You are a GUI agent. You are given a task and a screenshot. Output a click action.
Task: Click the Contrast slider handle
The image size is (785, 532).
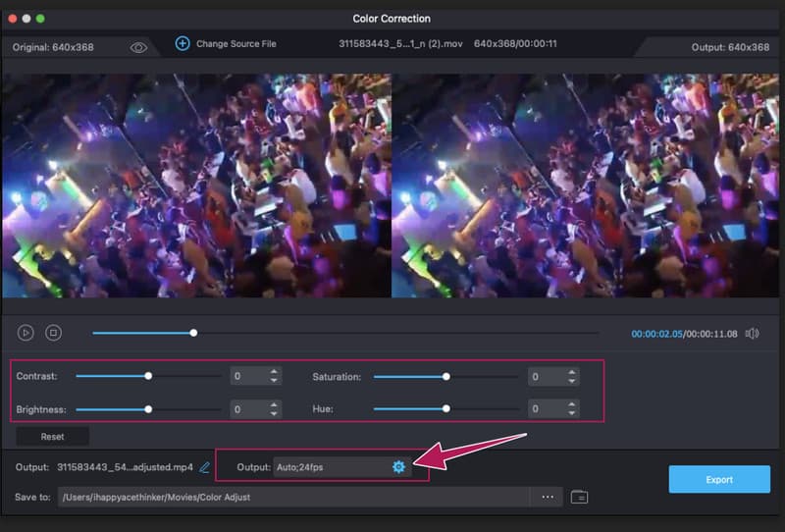[x=148, y=376]
